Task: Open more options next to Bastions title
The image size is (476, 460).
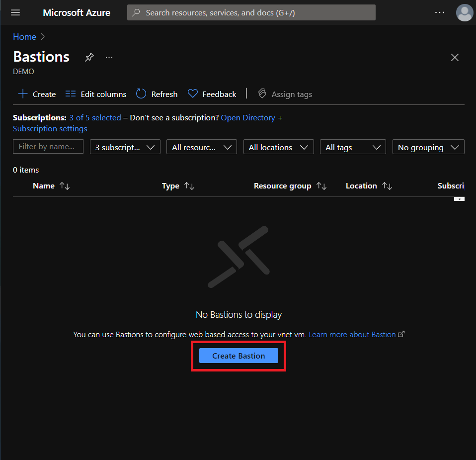Action: click(109, 57)
